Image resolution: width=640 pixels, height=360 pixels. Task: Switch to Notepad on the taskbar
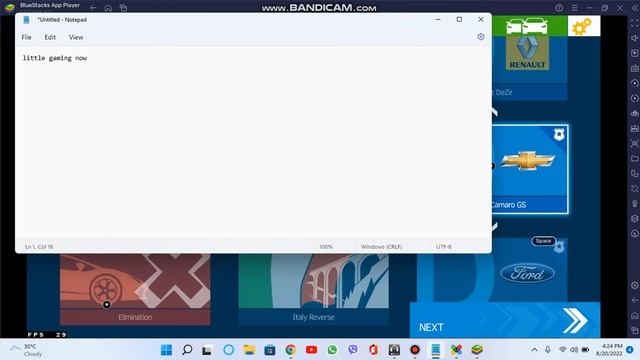(x=436, y=350)
